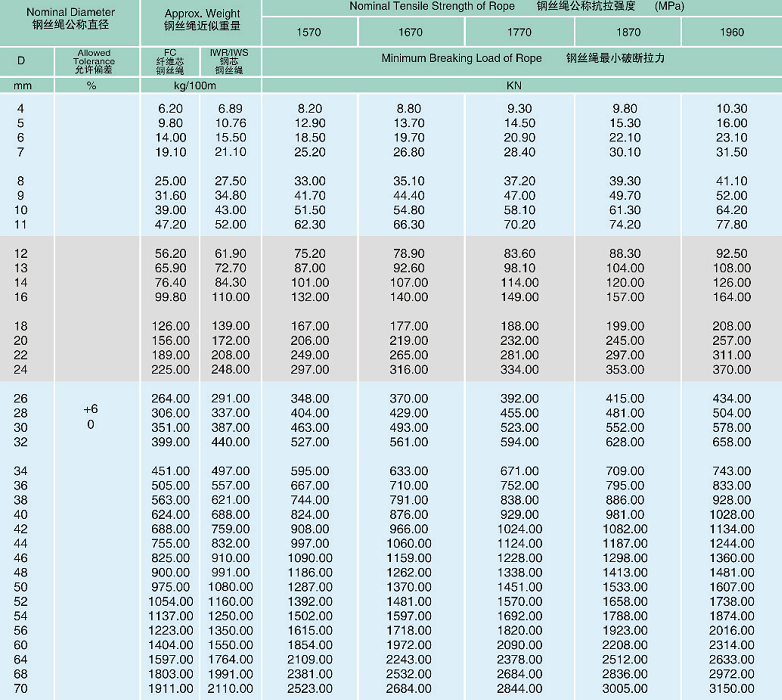Select the Allowed Tolerance subheader
This screenshot has height=700, width=782.
point(93,62)
